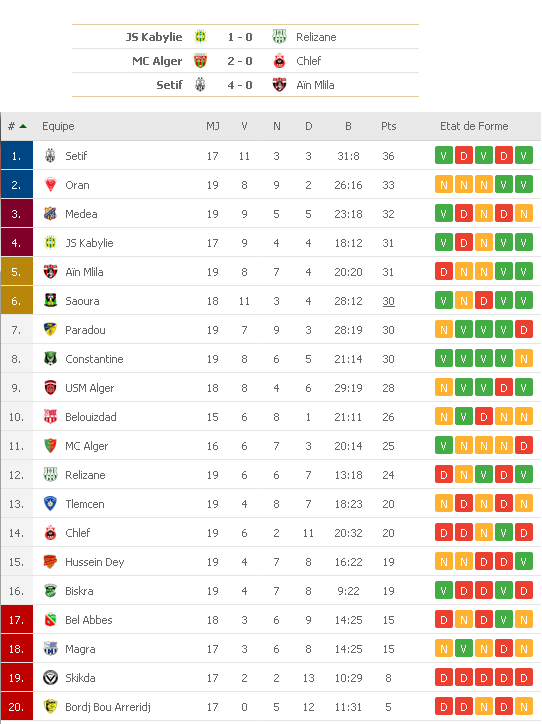Click the Bordj Bou Arreridj badge

point(50,706)
